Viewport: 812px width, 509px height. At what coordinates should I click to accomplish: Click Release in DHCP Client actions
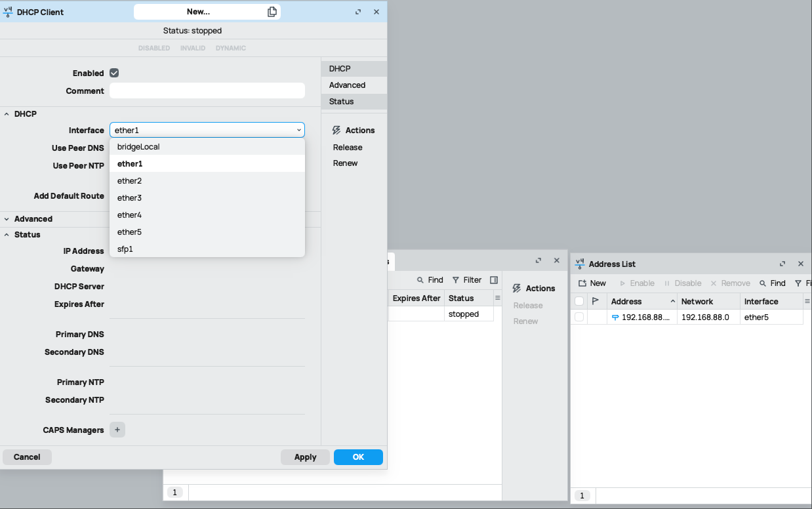348,148
